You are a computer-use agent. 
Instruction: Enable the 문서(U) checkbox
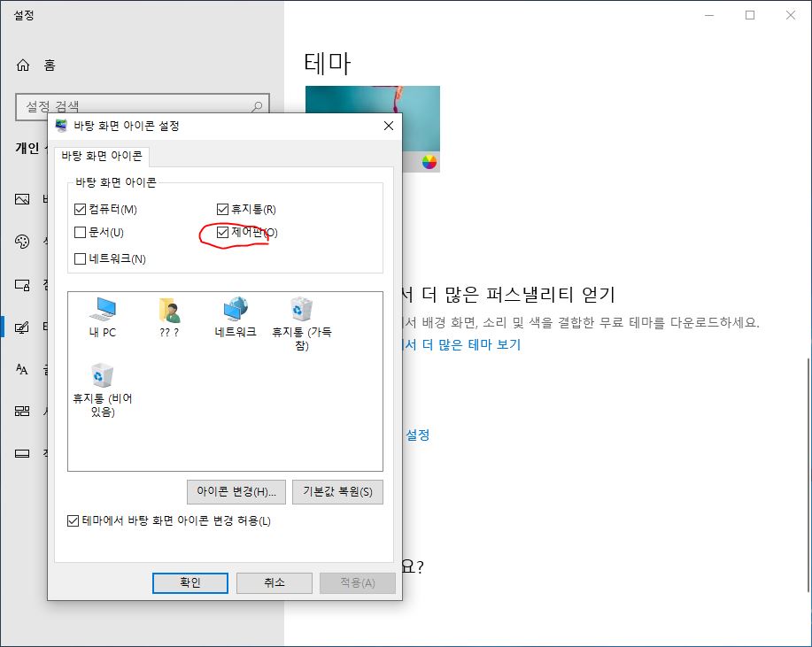80,233
